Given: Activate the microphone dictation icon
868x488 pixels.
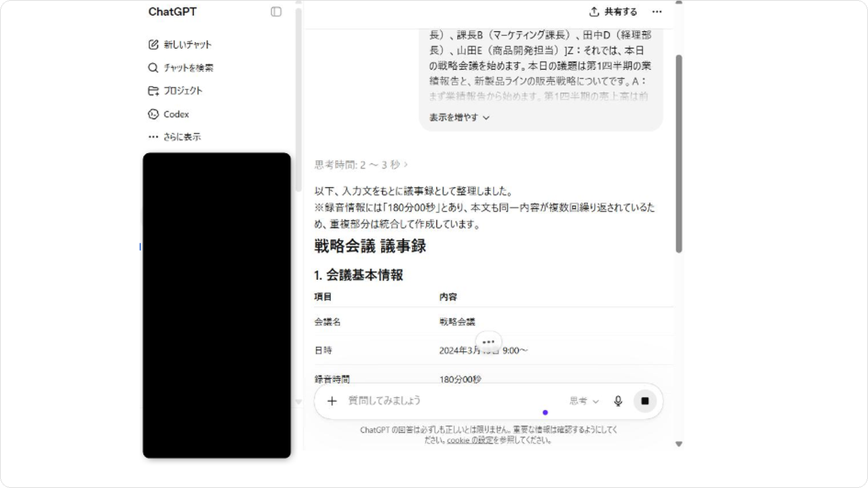Looking at the screenshot, I should 618,401.
